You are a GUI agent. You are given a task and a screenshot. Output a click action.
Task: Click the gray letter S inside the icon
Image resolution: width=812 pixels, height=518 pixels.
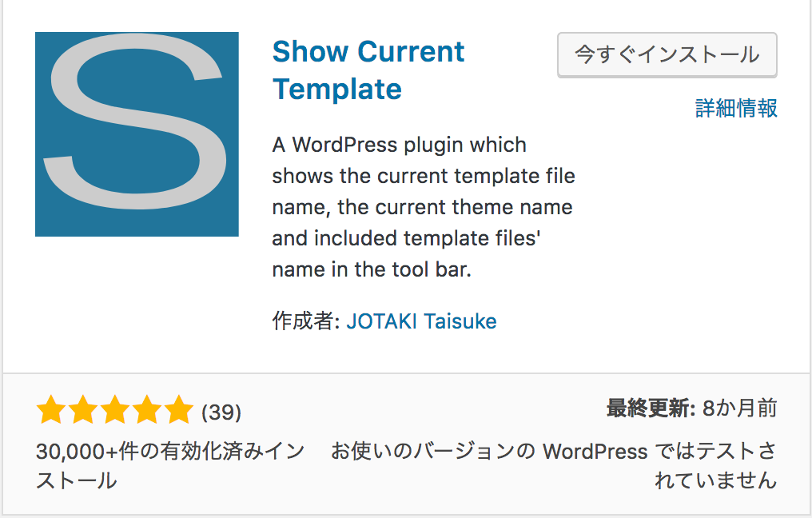pyautogui.click(x=135, y=121)
